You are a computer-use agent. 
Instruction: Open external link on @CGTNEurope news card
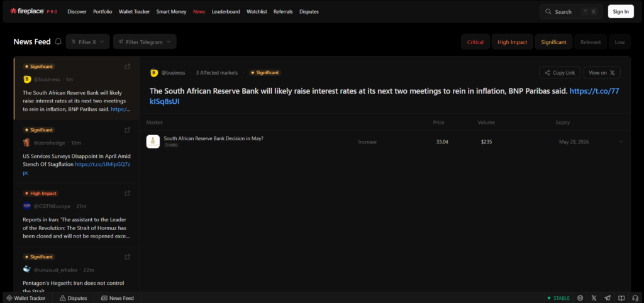click(x=127, y=193)
